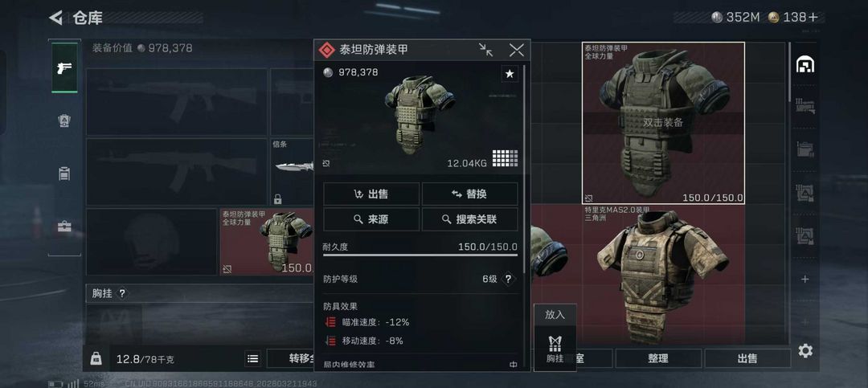This screenshot has width=868, height=388.
Task: Select the 特里克MAS2.0装甲 item tile
Action: click(663, 275)
